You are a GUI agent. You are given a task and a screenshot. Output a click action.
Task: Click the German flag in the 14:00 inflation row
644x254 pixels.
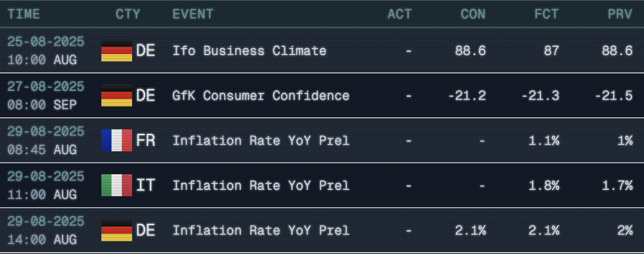[117, 230]
